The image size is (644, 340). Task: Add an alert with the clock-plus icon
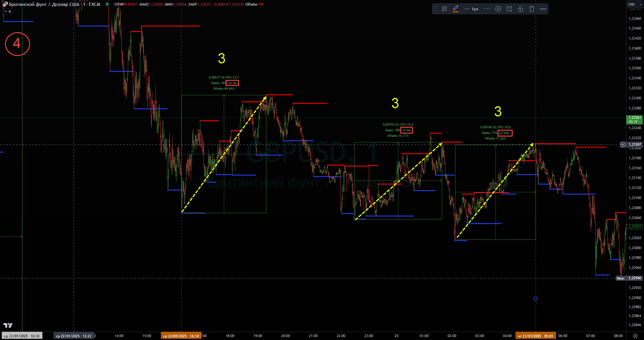tap(509, 9)
